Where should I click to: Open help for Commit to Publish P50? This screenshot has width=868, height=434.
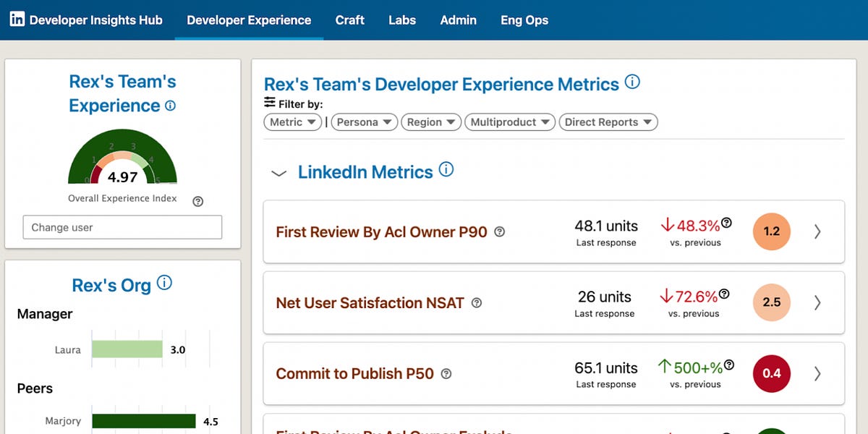click(446, 375)
